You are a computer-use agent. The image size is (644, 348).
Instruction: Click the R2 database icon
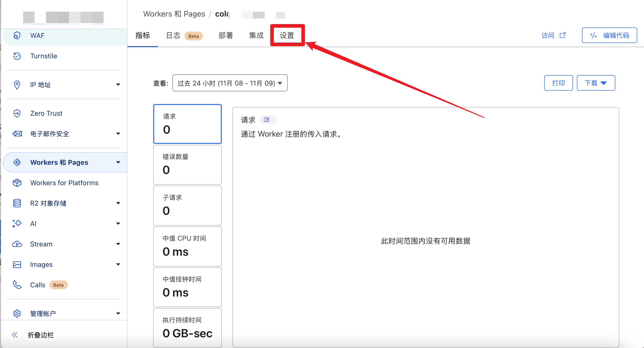pyautogui.click(x=17, y=203)
